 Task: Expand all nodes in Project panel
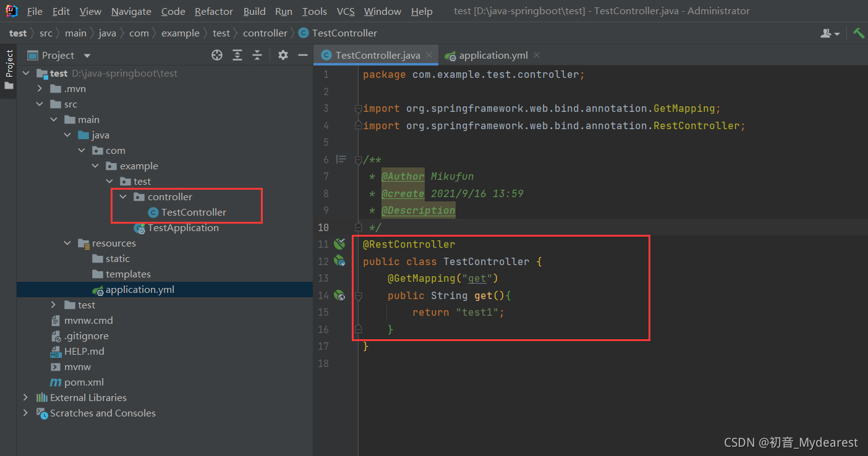click(237, 55)
